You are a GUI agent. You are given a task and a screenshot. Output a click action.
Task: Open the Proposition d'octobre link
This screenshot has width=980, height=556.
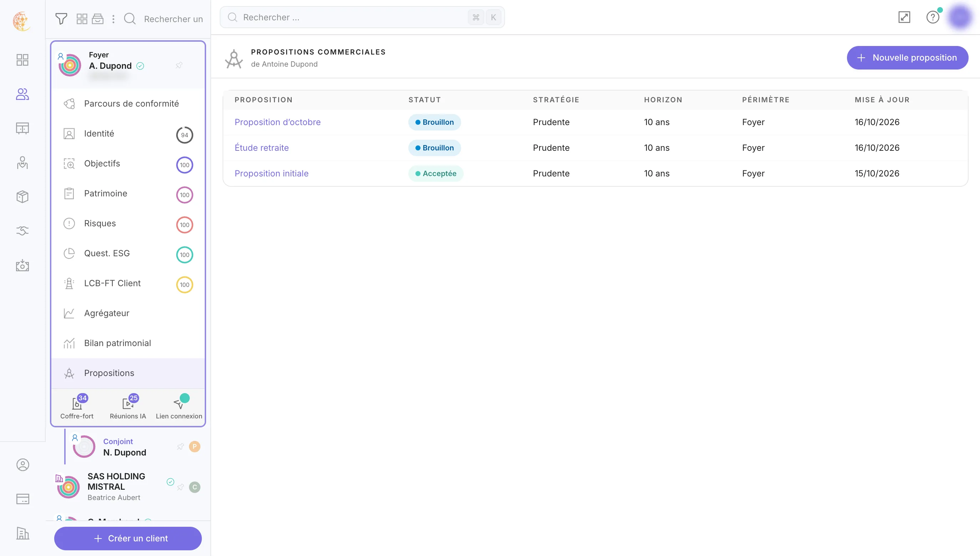pos(277,122)
